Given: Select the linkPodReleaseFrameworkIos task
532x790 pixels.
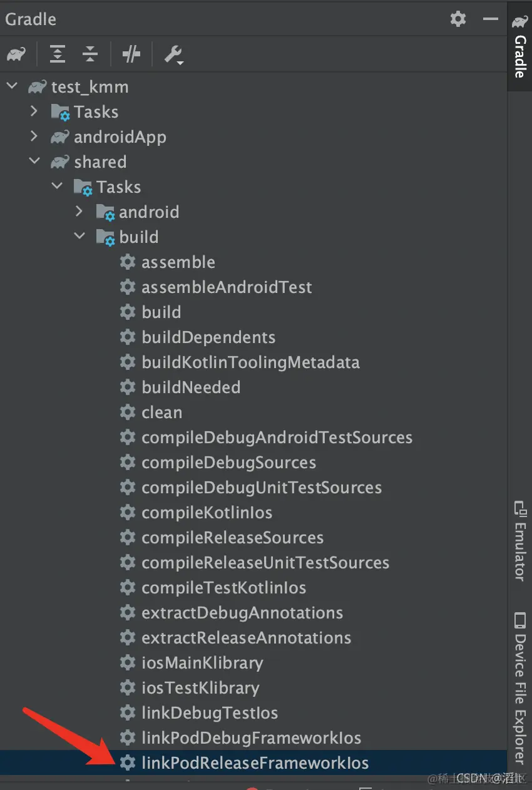Looking at the screenshot, I should tap(255, 762).
